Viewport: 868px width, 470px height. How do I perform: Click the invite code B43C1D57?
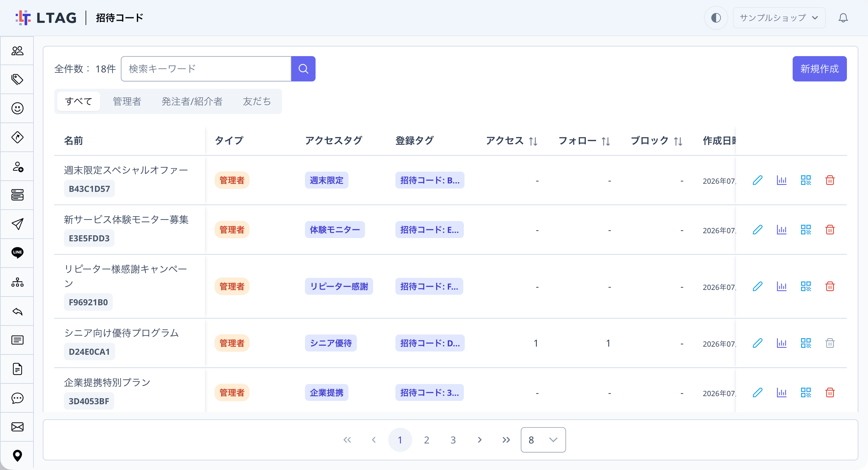coord(89,189)
